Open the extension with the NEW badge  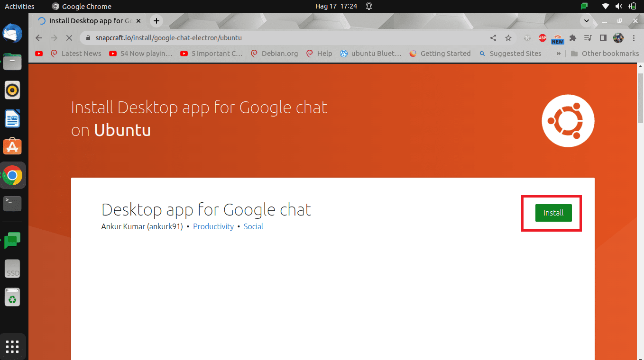(558, 39)
